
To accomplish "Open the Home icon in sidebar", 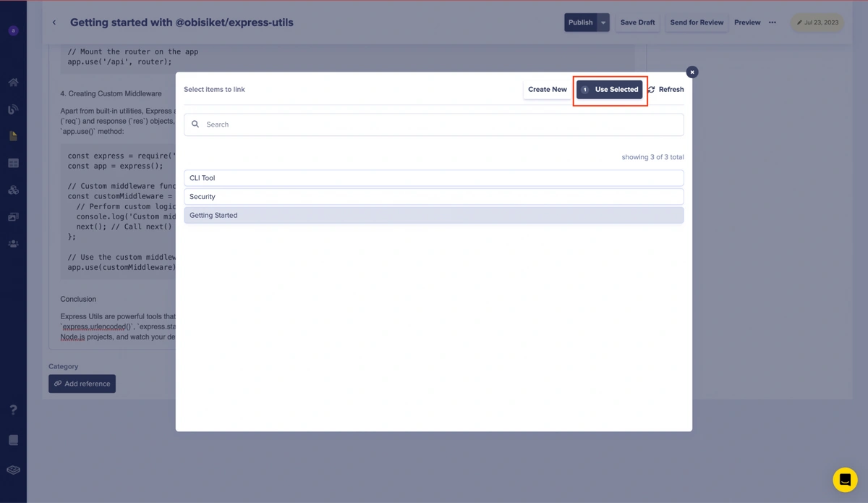I will [13, 83].
